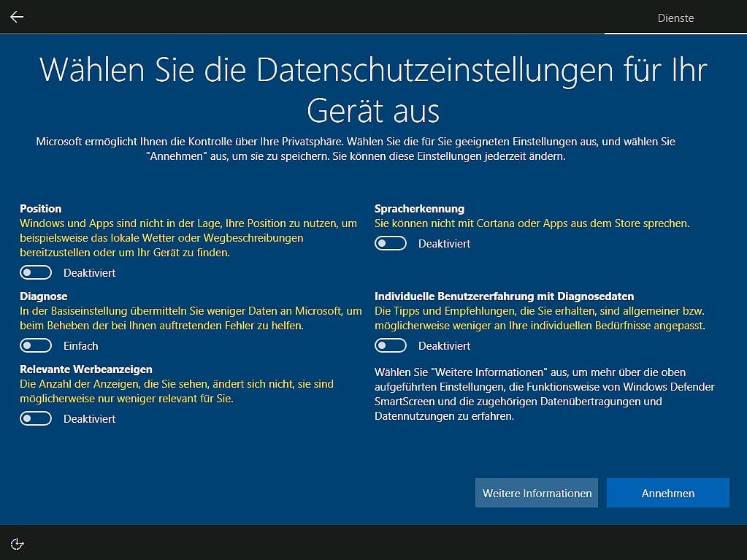This screenshot has width=747, height=560.
Task: Toggle the Position switch
Action: point(36,273)
